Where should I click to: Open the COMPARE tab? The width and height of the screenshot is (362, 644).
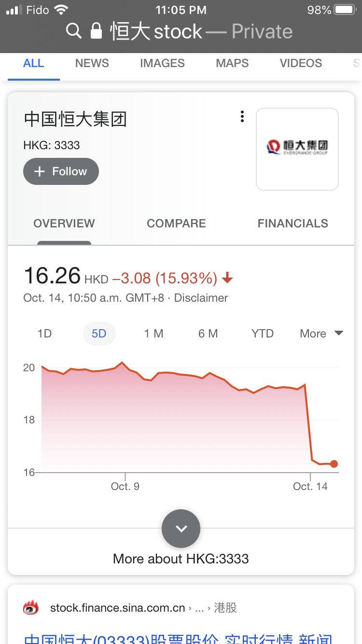[176, 224]
